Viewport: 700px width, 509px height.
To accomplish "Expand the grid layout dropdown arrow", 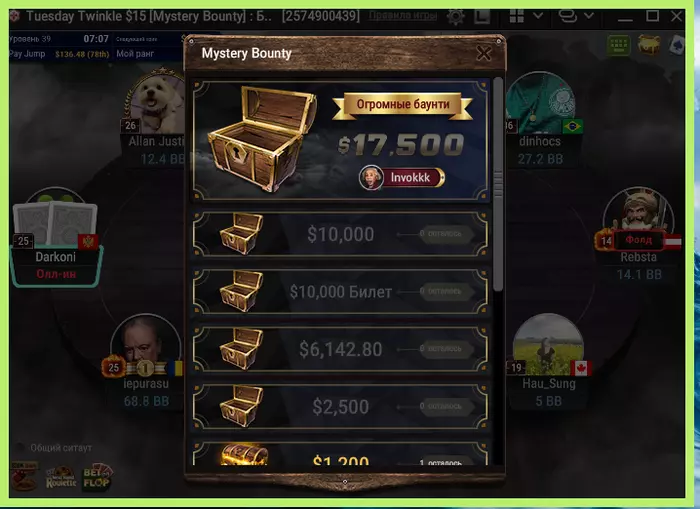I will [x=538, y=16].
